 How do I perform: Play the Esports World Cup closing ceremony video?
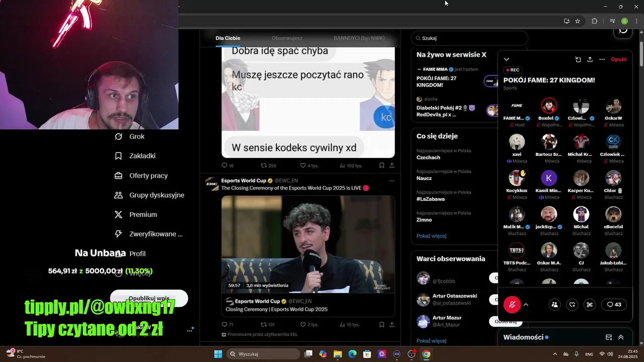click(308, 244)
